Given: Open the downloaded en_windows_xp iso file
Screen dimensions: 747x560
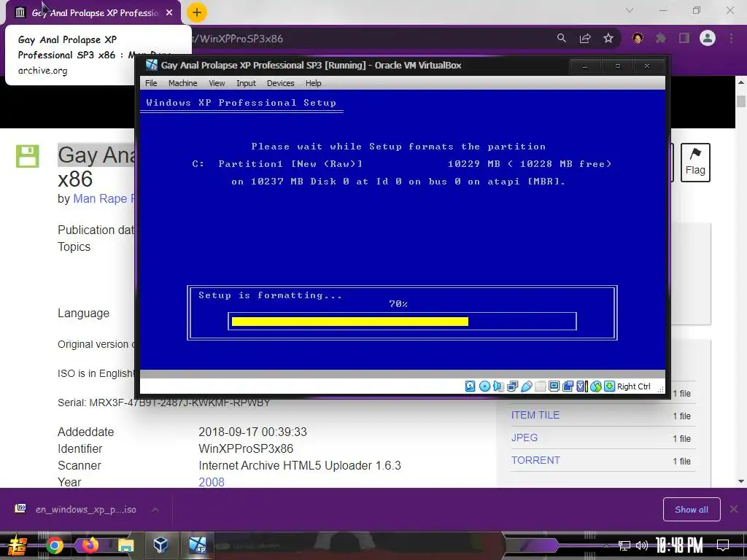Looking at the screenshot, I should click(x=77, y=510).
